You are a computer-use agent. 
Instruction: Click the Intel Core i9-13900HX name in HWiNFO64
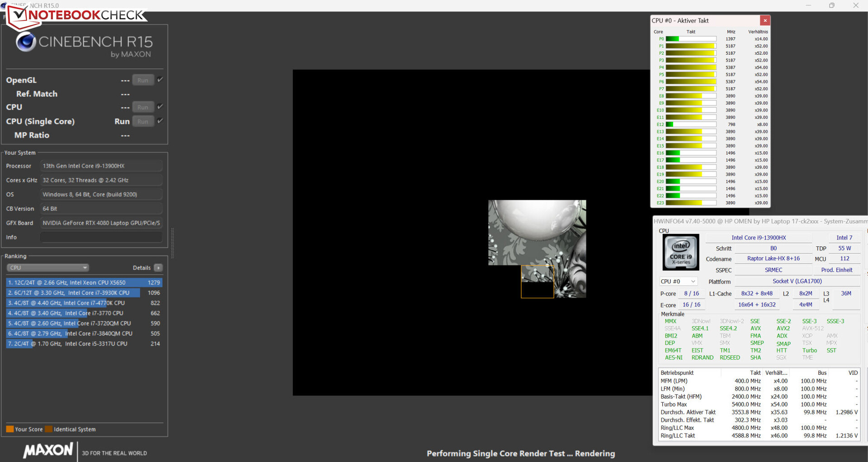click(x=759, y=238)
